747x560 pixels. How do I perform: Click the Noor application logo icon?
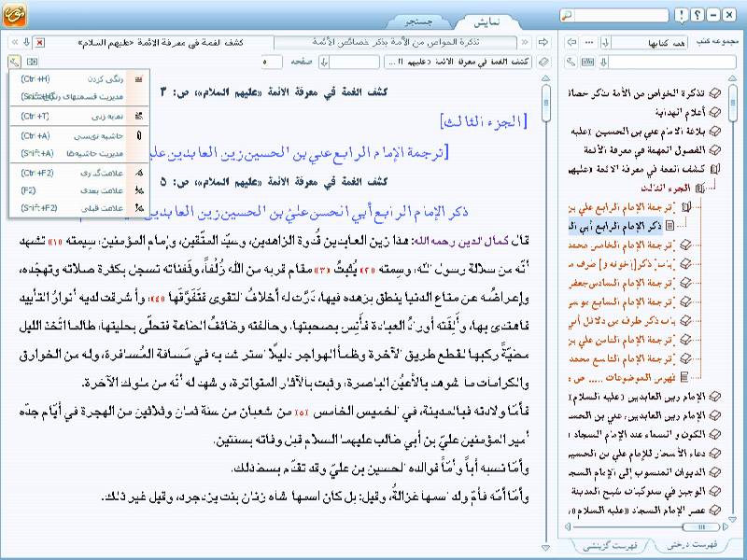click(x=14, y=14)
